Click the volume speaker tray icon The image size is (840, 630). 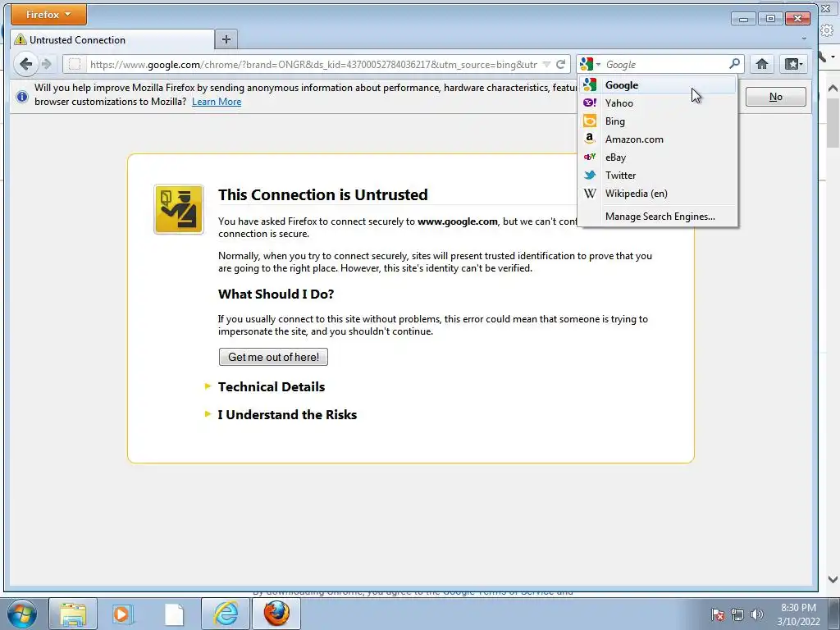(757, 614)
